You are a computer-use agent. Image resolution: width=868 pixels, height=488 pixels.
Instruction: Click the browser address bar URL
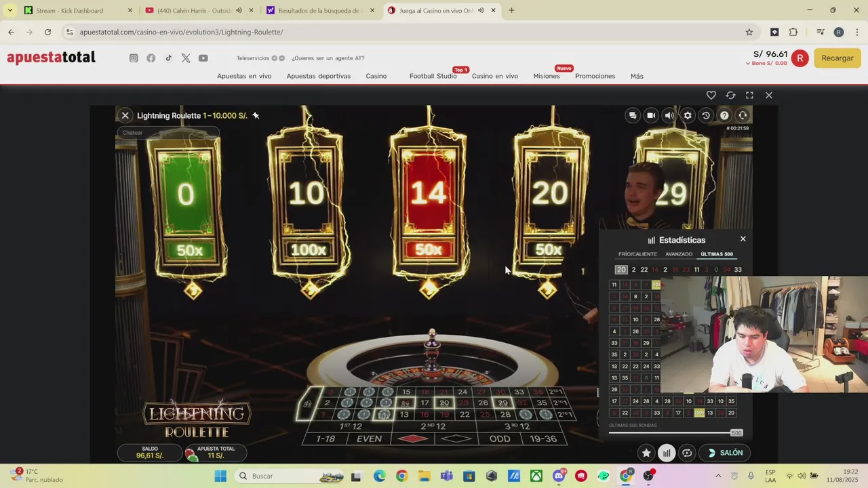(x=181, y=32)
